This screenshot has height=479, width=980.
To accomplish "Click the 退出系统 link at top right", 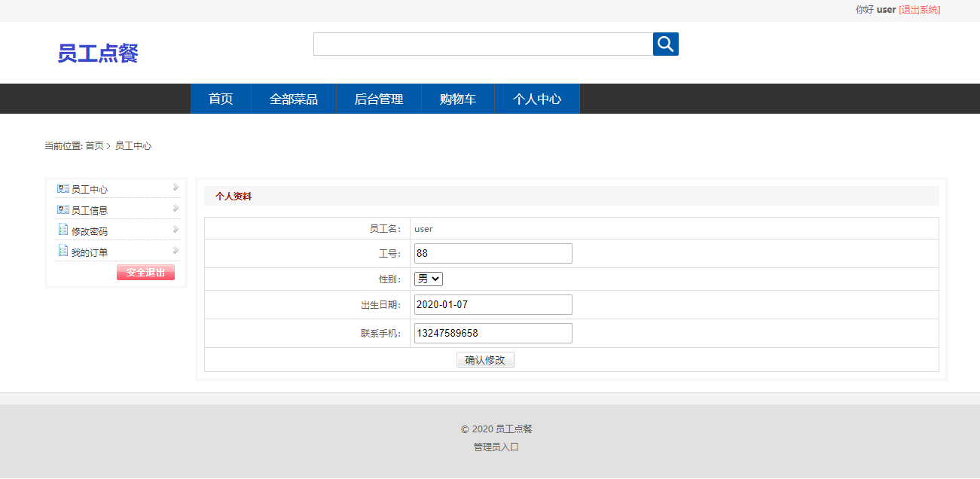I will click(920, 9).
